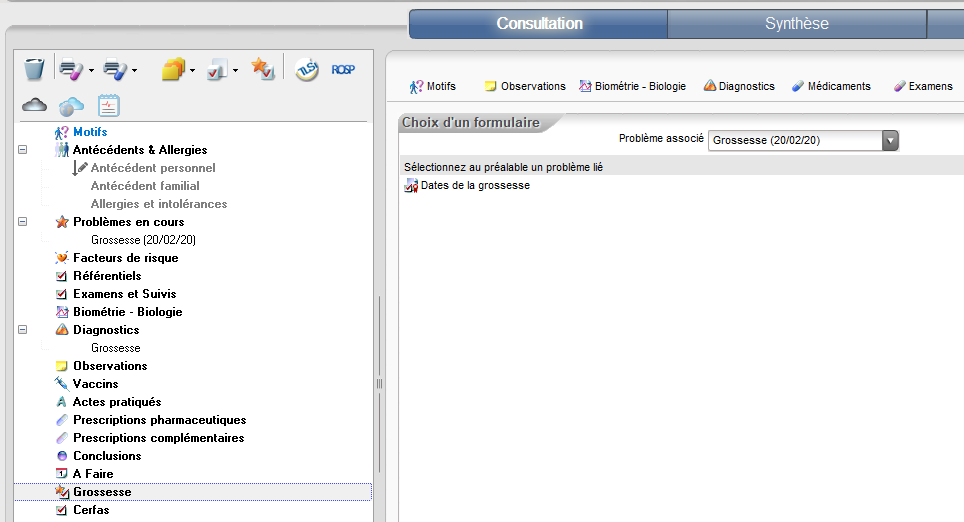This screenshot has width=964, height=522.
Task: Click the blue cloud with globe icon
Action: pyautogui.click(x=71, y=105)
